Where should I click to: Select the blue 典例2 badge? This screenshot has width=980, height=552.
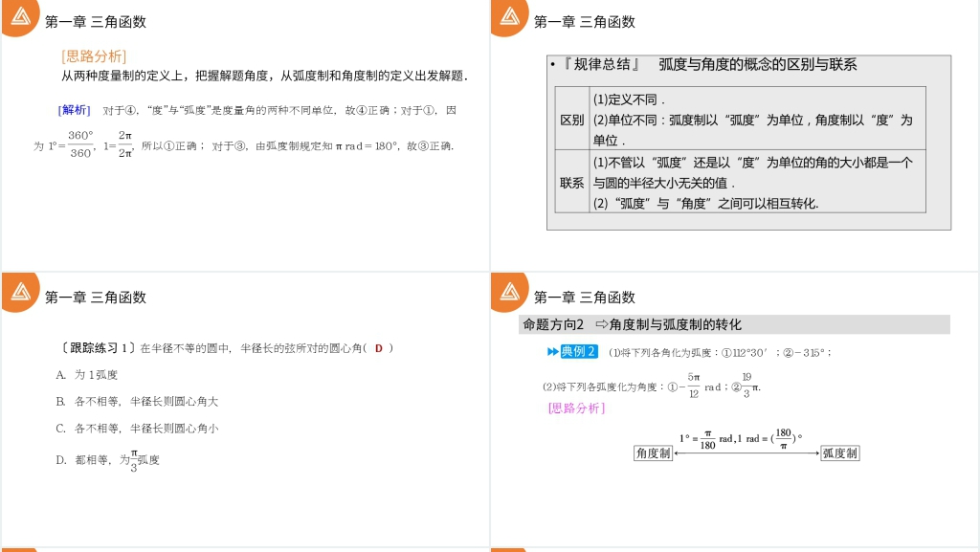pos(579,351)
